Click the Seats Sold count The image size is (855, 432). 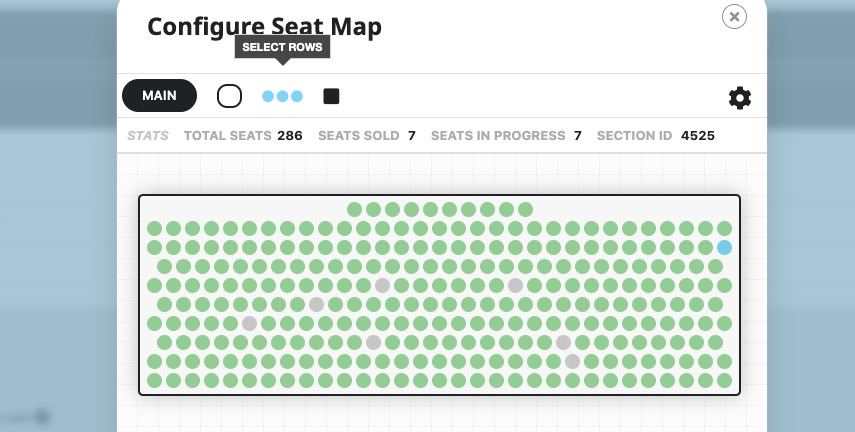click(412, 136)
